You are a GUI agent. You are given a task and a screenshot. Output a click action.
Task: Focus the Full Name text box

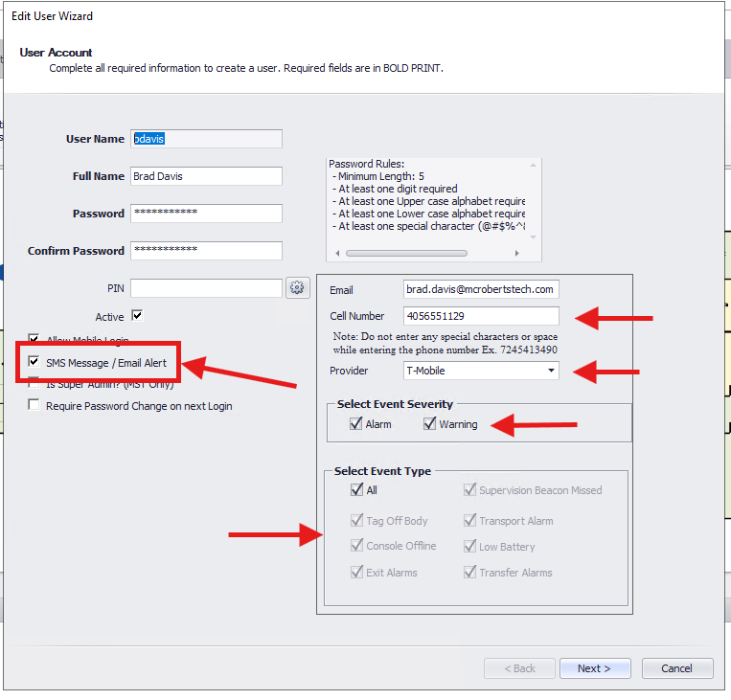[x=205, y=176]
